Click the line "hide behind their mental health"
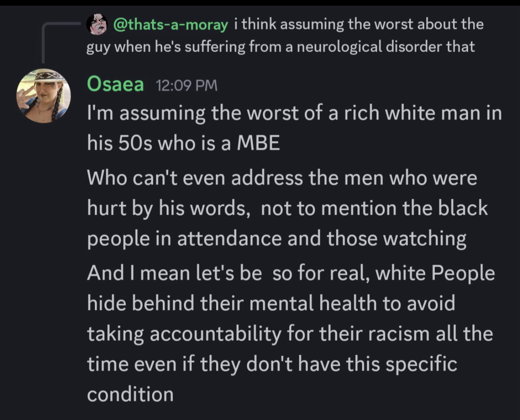Viewport: 520px width, 420px height. 271,303
